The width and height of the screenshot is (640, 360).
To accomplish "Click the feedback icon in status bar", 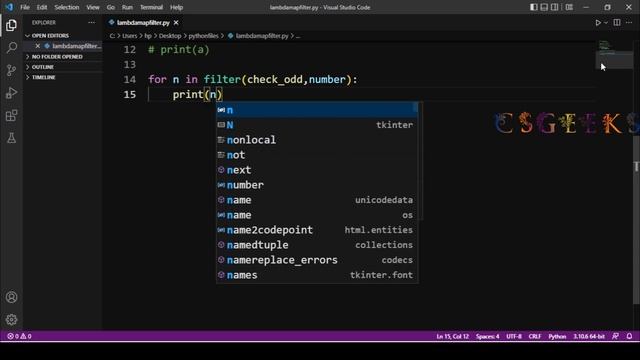I will [x=616, y=336].
